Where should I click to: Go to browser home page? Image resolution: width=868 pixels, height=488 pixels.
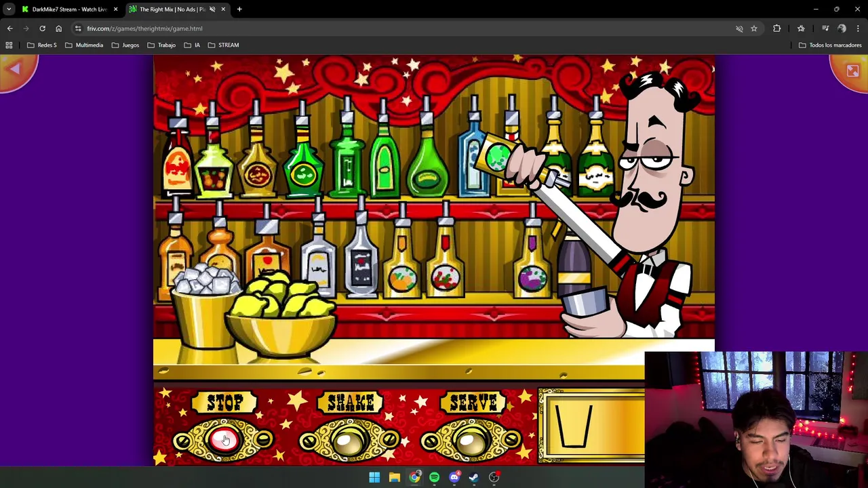(x=58, y=28)
